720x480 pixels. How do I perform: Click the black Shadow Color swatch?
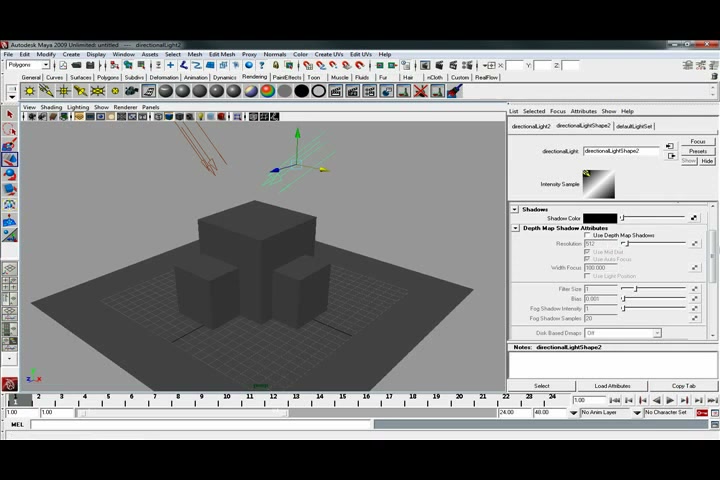point(600,218)
